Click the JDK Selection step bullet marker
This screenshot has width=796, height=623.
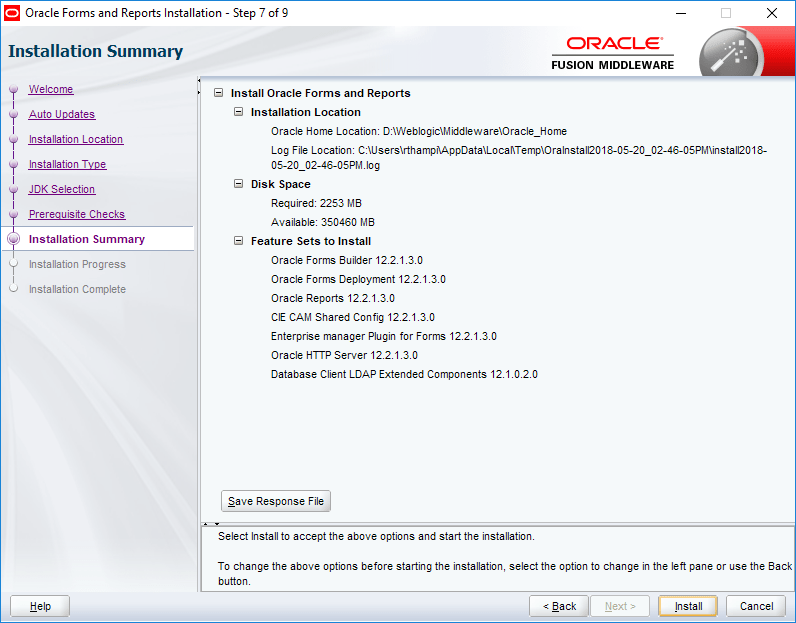tap(14, 189)
